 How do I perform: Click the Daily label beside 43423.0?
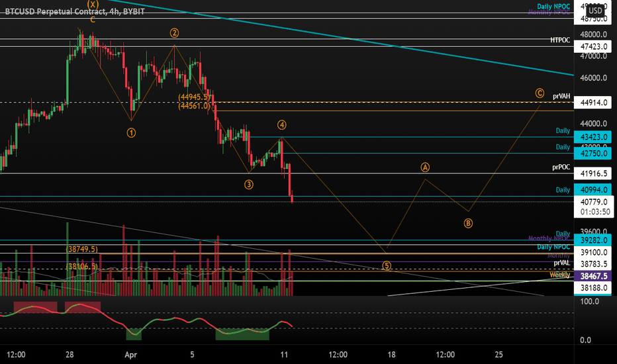(x=563, y=130)
